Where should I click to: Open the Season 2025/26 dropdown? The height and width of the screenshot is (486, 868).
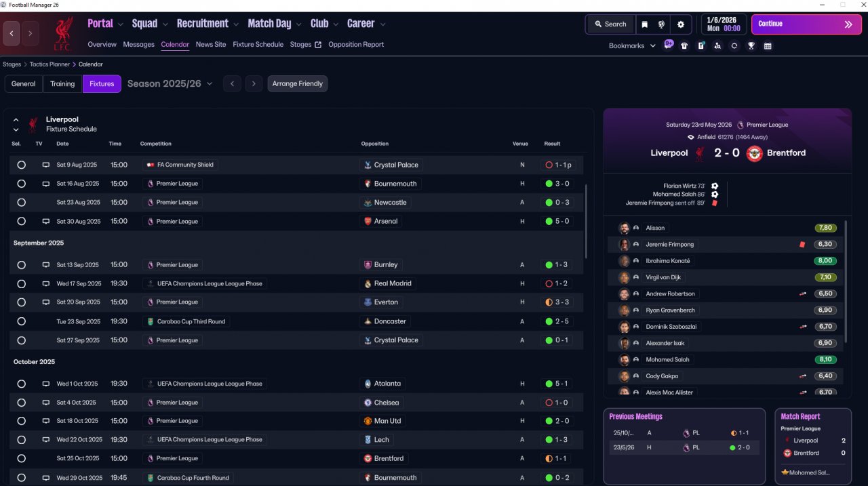point(170,84)
